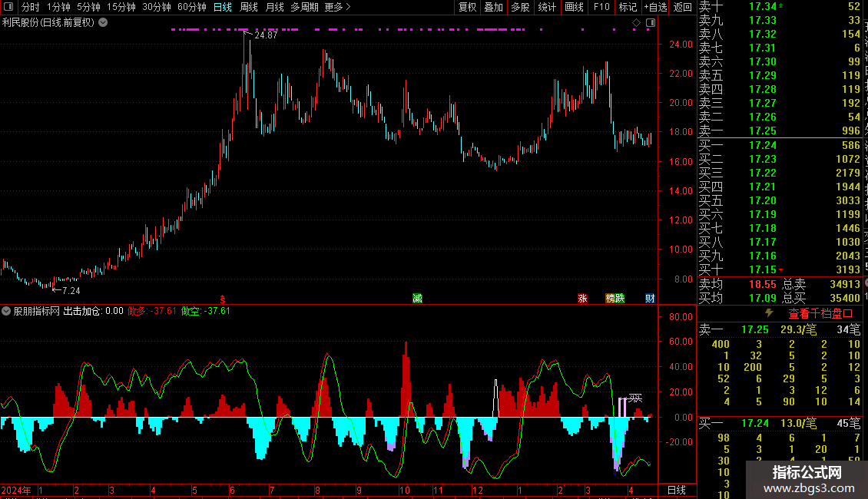Viewport: 868px width, 499px height.
Task: Click the 买均 17.09 average value
Action: pyautogui.click(x=762, y=298)
